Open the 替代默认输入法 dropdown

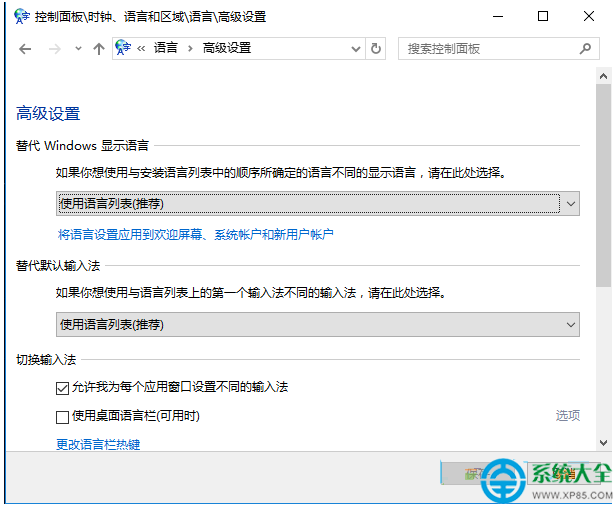pos(317,324)
